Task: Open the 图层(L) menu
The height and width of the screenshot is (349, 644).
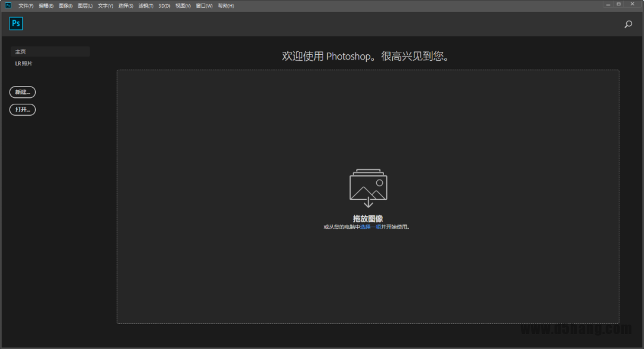Action: click(x=85, y=6)
